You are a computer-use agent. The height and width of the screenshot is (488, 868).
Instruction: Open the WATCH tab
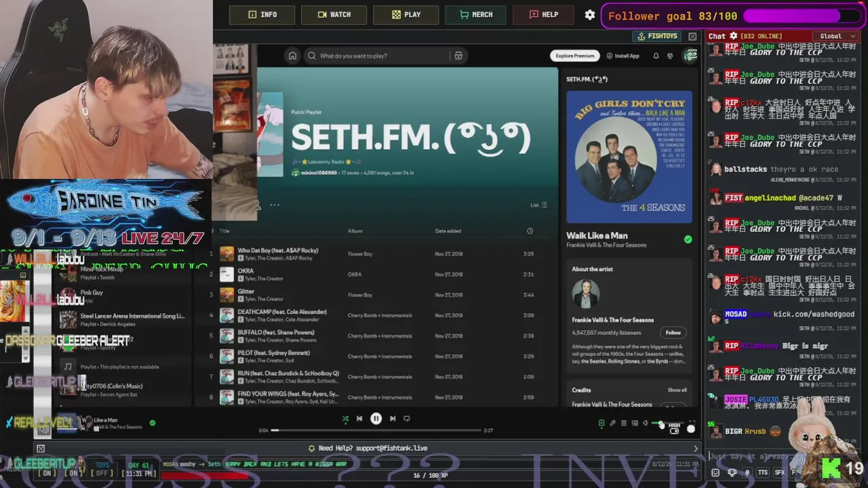click(334, 15)
